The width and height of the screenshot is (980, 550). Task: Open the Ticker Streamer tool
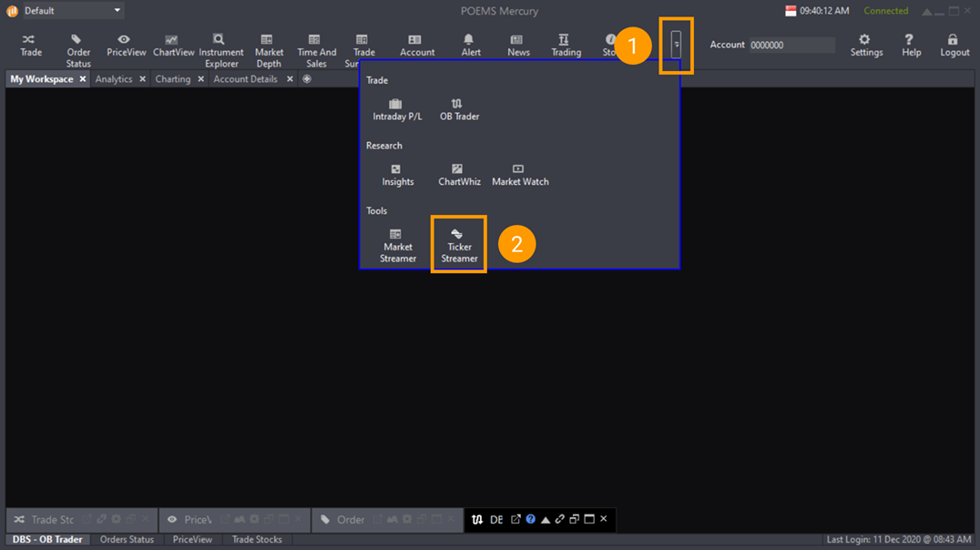click(459, 244)
